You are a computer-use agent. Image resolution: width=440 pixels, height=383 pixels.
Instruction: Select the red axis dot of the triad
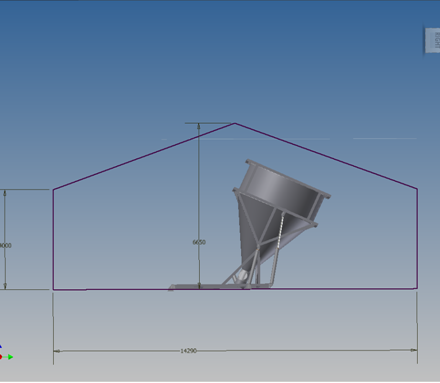pyautogui.click(x=1, y=357)
